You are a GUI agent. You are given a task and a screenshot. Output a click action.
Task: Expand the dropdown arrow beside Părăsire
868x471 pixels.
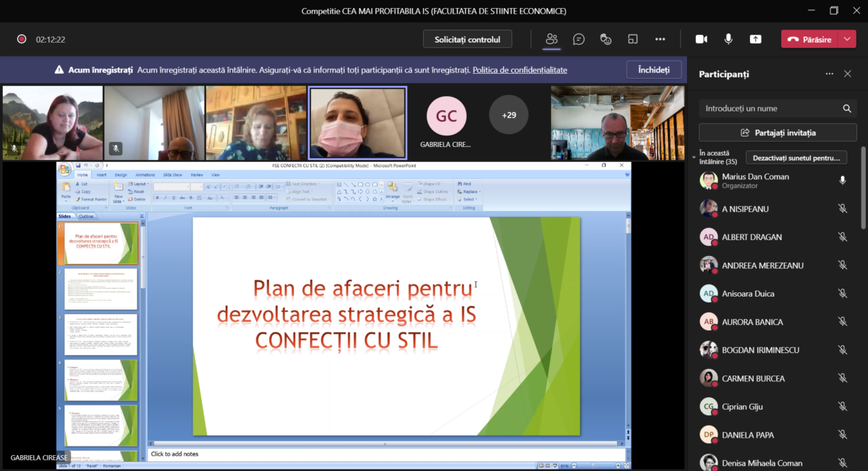(x=848, y=39)
